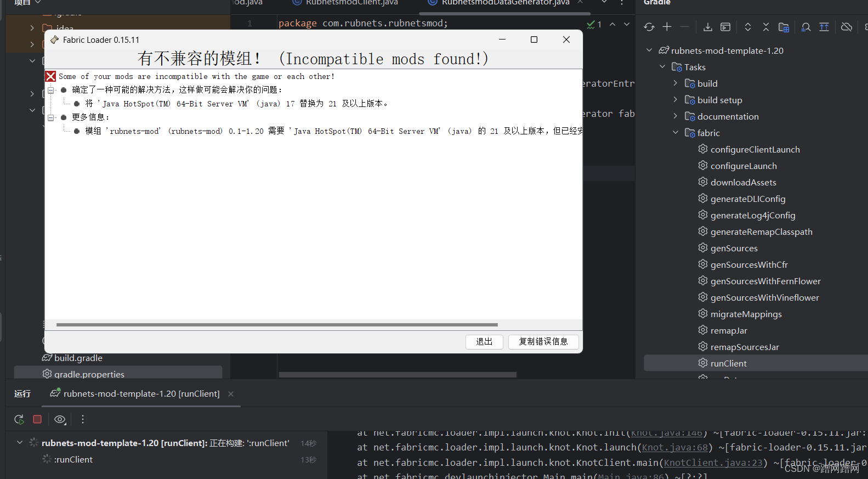The height and width of the screenshot is (479, 868).
Task: Collapse the Tasks folder in Gradle
Action: pyautogui.click(x=662, y=67)
